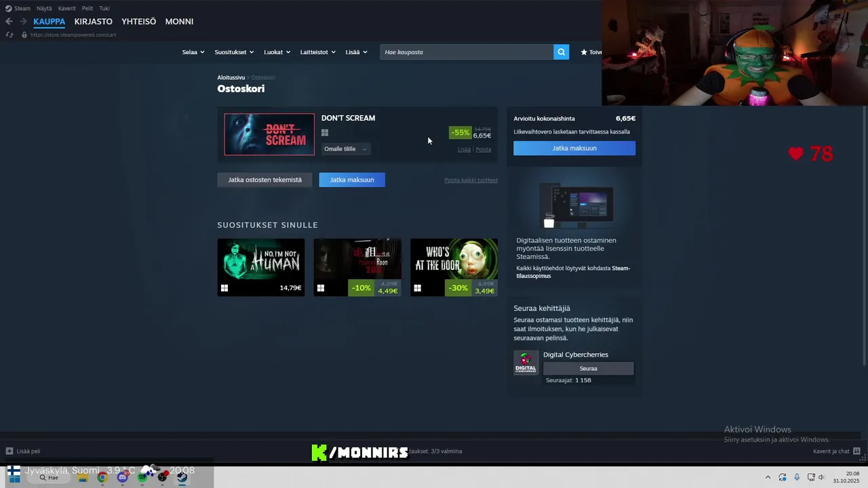Click Jatka maksuun button below cart item
The image size is (868, 488).
tap(352, 180)
